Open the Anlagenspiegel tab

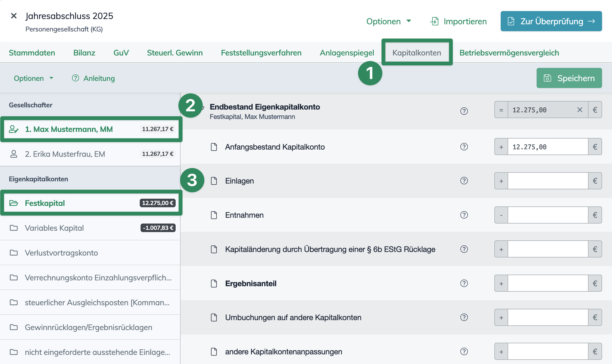click(347, 53)
